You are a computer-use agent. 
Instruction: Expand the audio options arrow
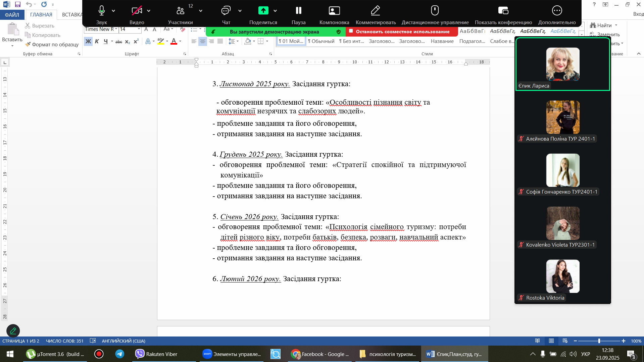[x=113, y=11]
